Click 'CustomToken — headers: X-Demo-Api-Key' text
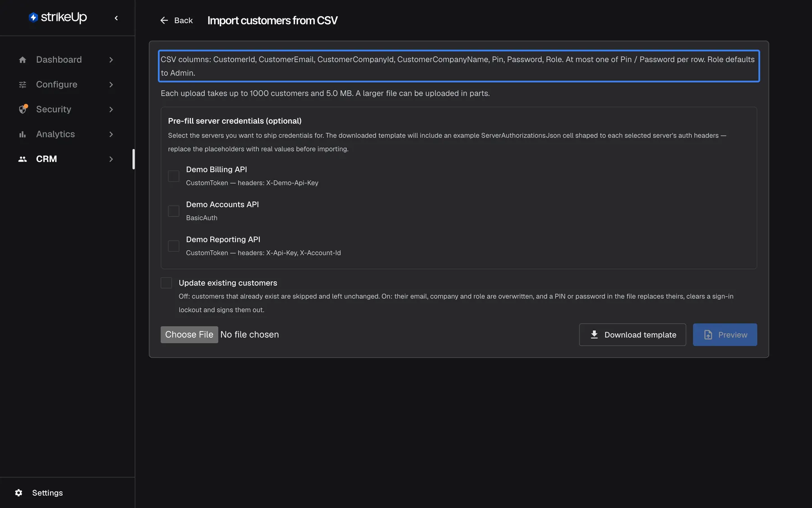Image resolution: width=812 pixels, height=508 pixels. click(252, 183)
